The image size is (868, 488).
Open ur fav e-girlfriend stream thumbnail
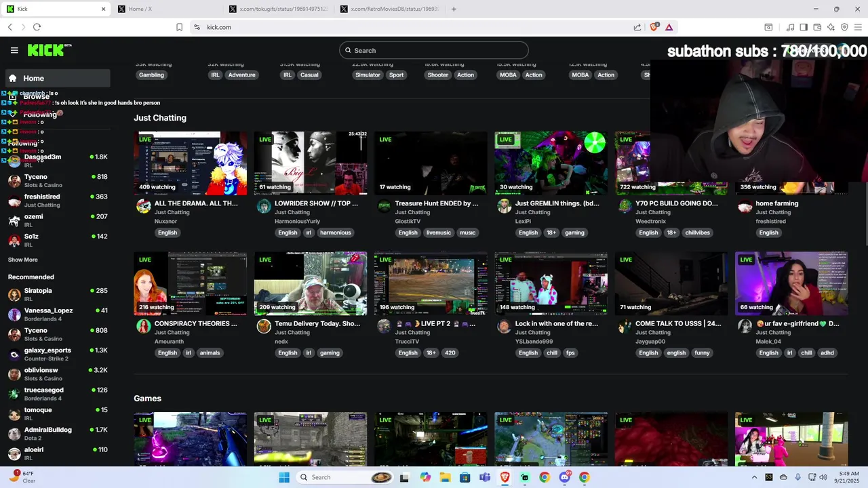tap(791, 283)
